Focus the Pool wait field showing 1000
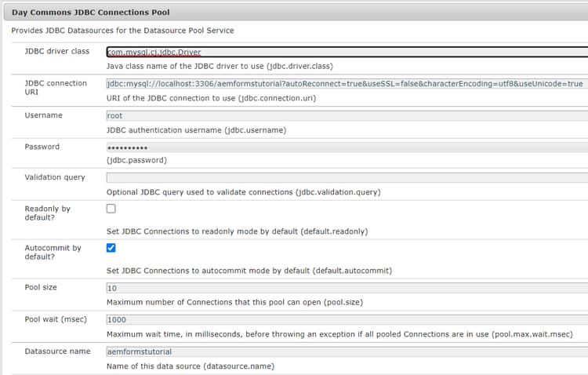The height and width of the screenshot is (375, 588). click(x=345, y=319)
